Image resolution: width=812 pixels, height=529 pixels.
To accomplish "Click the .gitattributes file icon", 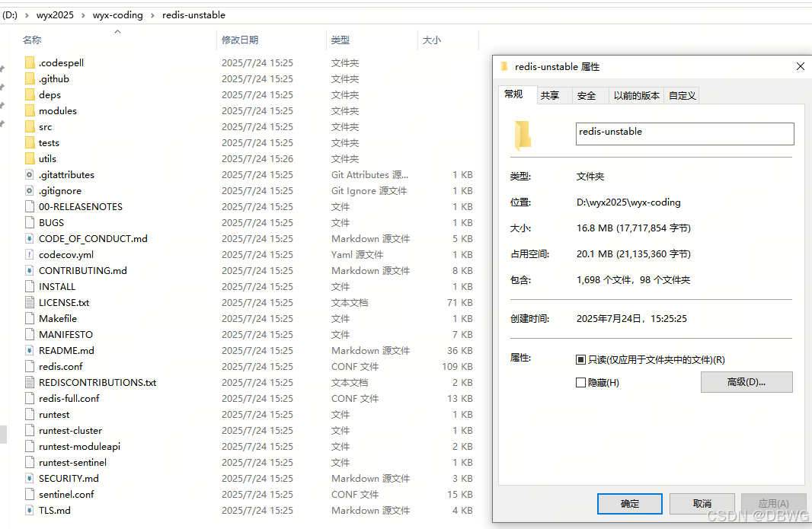I will 30,175.
